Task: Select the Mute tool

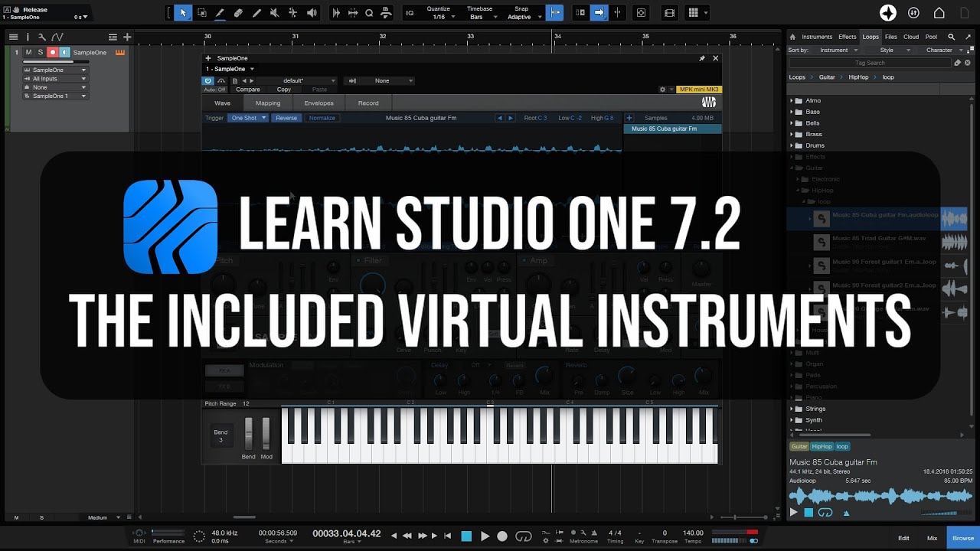Action: tap(275, 13)
